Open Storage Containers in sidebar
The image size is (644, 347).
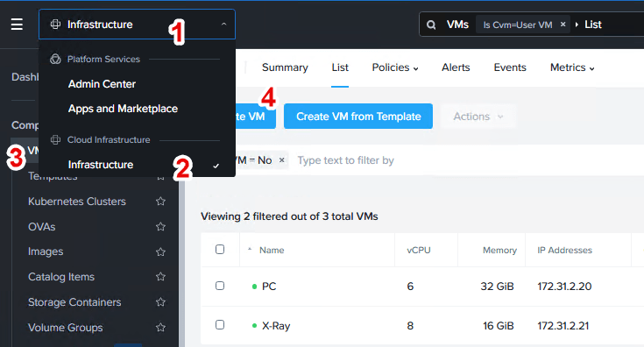[74, 302]
